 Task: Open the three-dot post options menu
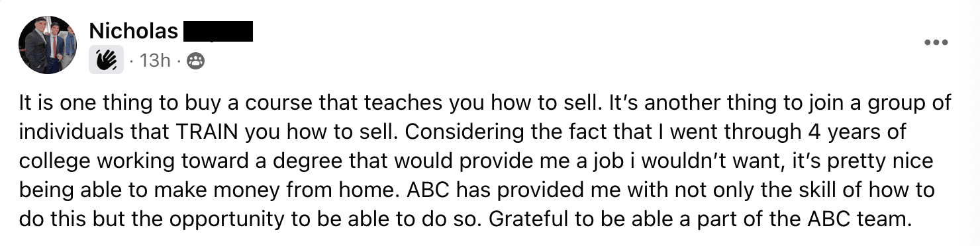pyautogui.click(x=936, y=43)
